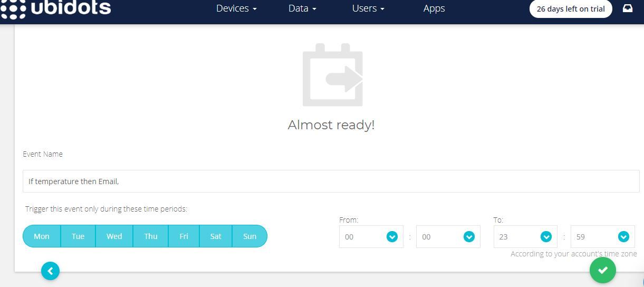Click the account time zone note

tap(574, 254)
